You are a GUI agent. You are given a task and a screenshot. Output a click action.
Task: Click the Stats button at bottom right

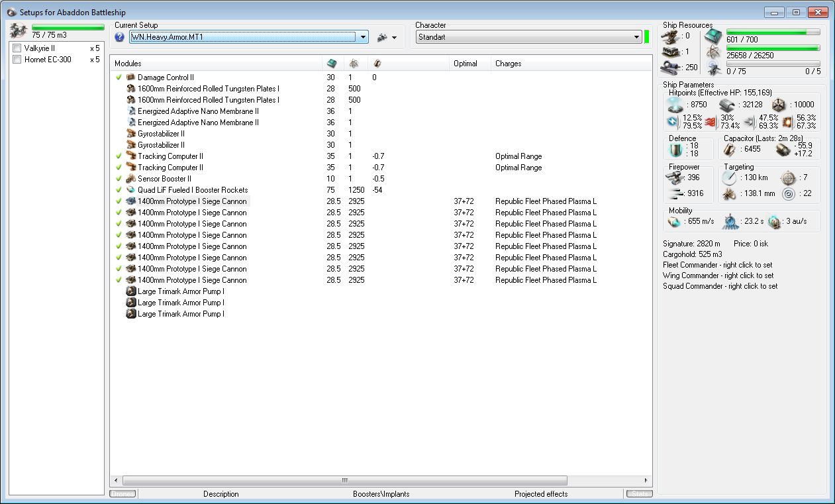click(639, 494)
